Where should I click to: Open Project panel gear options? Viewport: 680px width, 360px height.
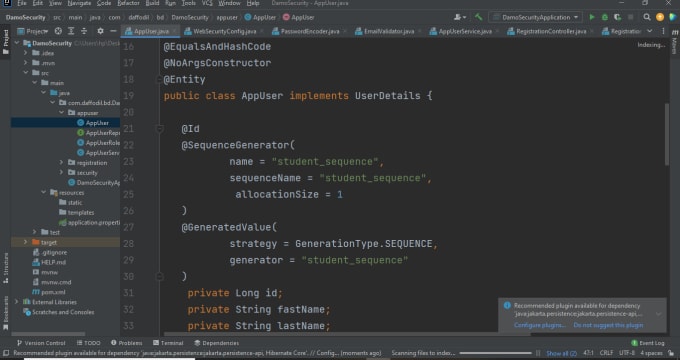100,31
